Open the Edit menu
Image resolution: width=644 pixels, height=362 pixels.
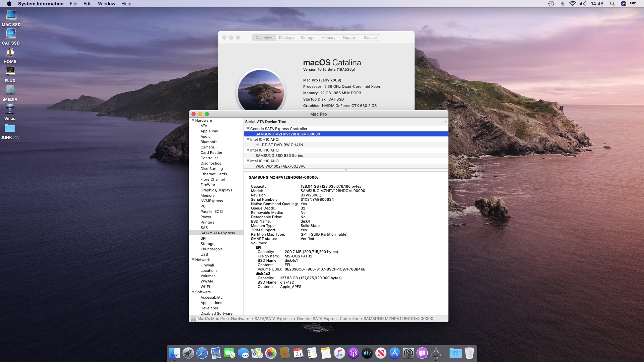[x=88, y=4]
